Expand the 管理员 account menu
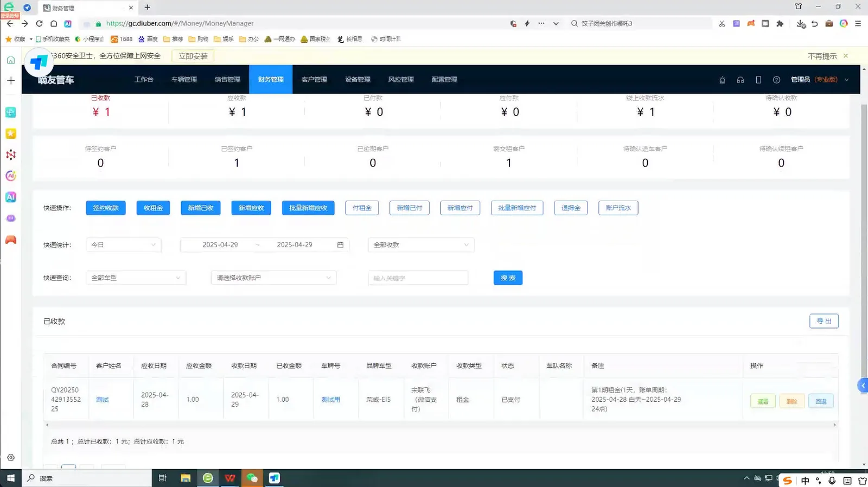868x487 pixels. 819,80
